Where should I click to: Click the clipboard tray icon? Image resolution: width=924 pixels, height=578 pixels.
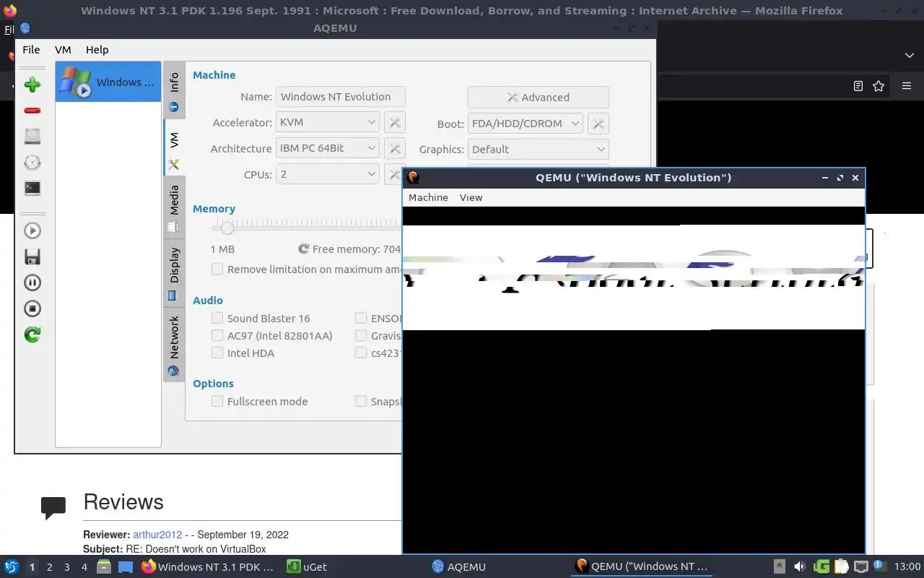(x=841, y=566)
